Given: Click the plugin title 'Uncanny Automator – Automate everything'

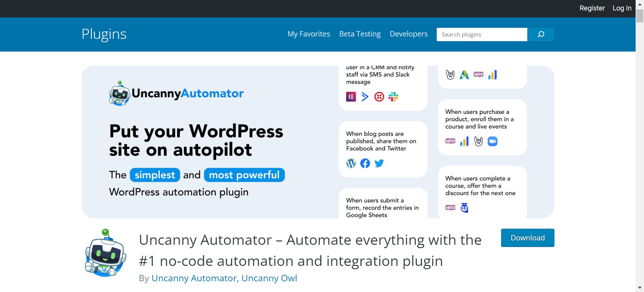Looking at the screenshot, I should 310,250.
